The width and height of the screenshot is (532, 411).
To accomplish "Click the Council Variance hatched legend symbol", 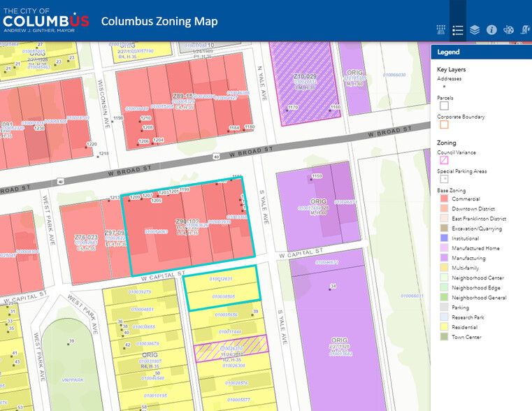I will pyautogui.click(x=443, y=160).
